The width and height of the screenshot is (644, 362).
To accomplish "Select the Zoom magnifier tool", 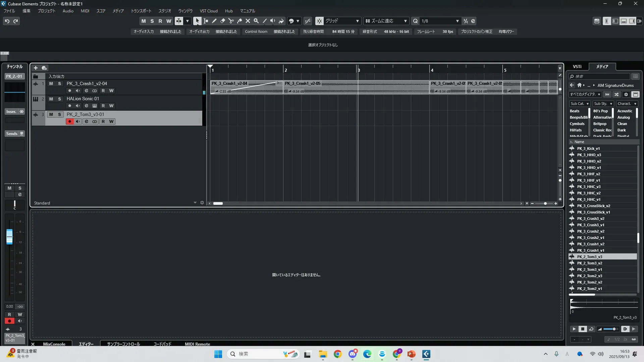I will tap(256, 21).
